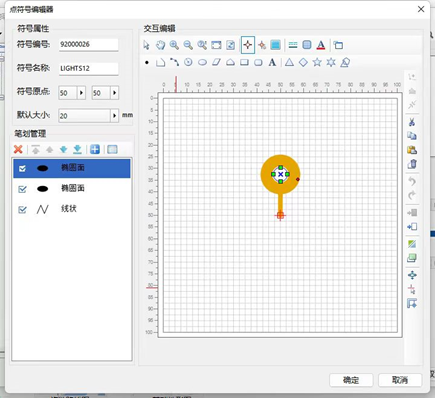Click the undo arrow icon
Image resolution: width=435 pixels, height=398 pixels.
click(x=412, y=181)
